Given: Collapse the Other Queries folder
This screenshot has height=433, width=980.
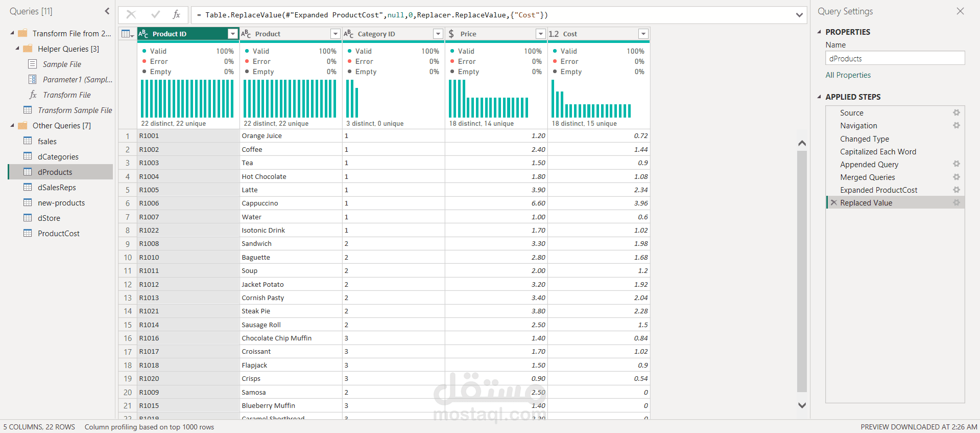Looking at the screenshot, I should tap(12, 126).
